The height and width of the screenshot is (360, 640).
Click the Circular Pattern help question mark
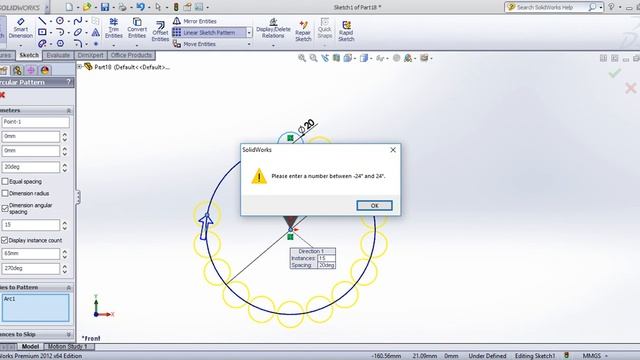click(68, 82)
